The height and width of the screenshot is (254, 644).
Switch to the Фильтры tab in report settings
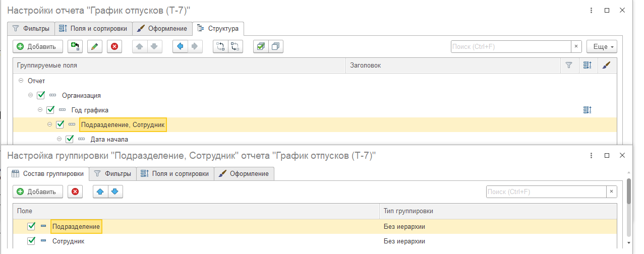coord(31,28)
